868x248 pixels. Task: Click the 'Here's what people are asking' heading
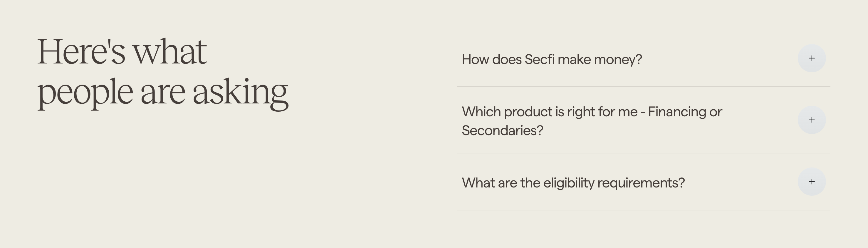coord(162,73)
